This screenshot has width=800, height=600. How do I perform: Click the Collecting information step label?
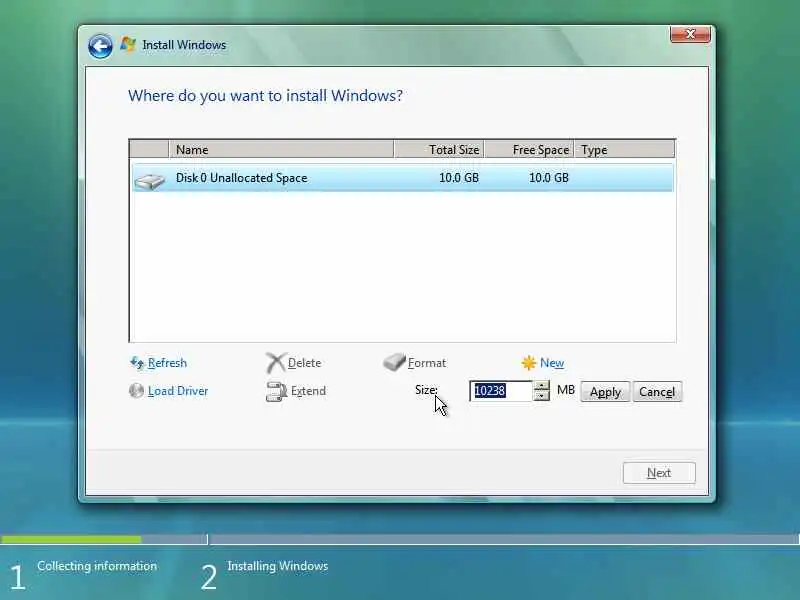[x=97, y=566]
